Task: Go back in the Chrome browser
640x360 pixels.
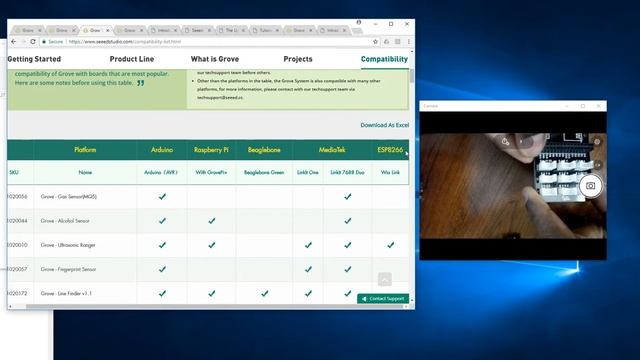Action: coord(13,42)
